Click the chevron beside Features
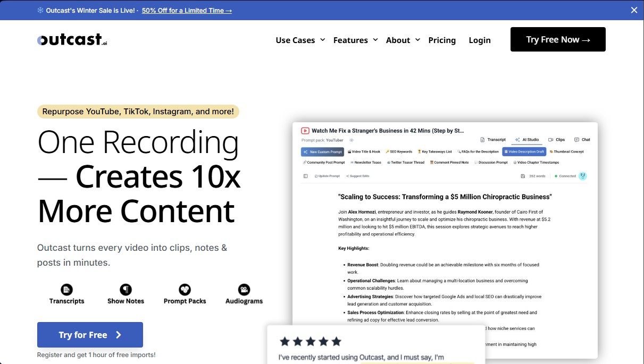 pyautogui.click(x=375, y=40)
